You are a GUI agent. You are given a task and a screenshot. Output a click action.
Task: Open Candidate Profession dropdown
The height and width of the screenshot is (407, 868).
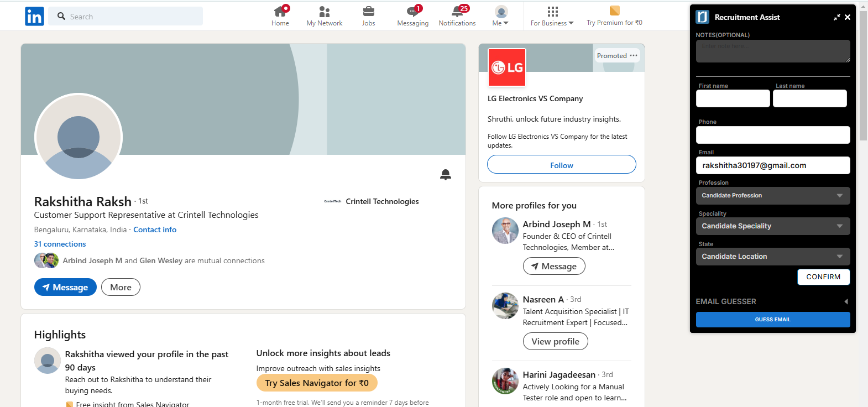coord(773,196)
